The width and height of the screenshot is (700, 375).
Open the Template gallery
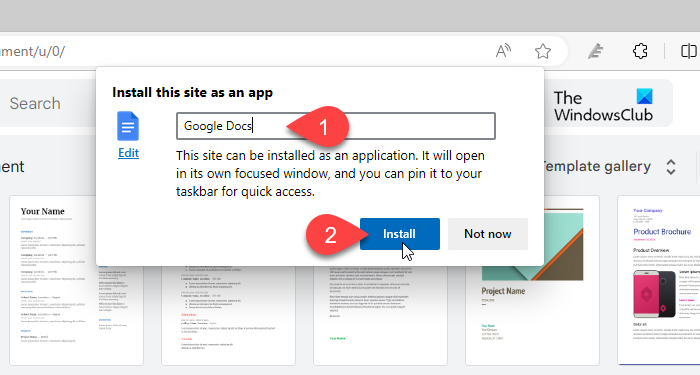tap(596, 167)
